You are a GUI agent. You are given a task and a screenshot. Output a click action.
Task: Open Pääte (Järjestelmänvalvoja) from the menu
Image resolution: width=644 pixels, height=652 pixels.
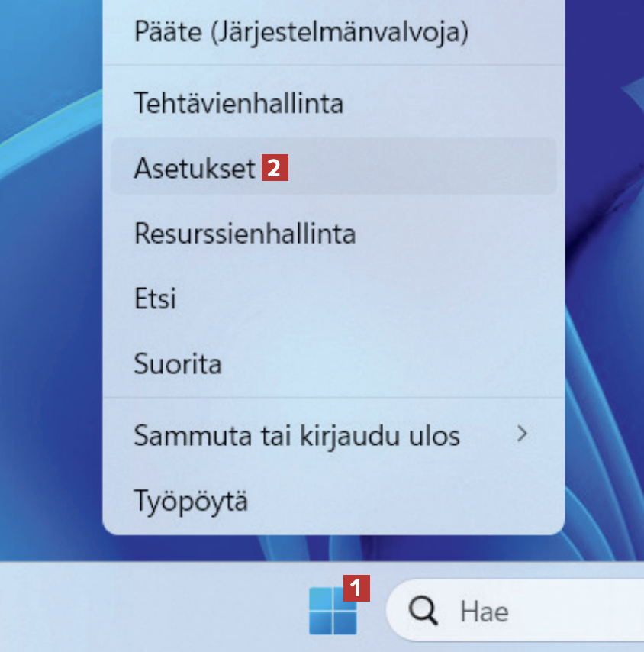pos(301,32)
